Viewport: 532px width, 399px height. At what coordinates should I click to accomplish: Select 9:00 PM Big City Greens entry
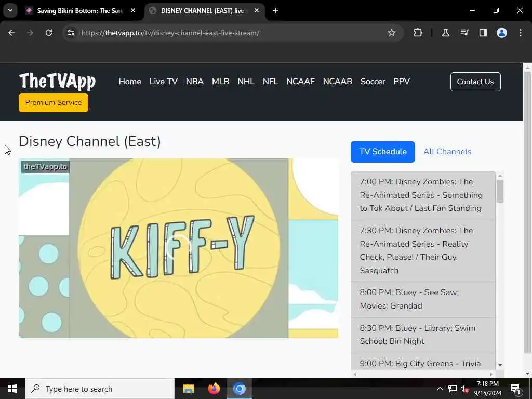coord(423,362)
